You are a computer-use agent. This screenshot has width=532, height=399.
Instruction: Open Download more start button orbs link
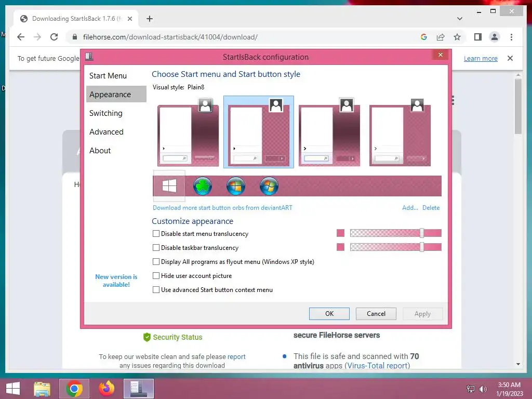point(222,208)
